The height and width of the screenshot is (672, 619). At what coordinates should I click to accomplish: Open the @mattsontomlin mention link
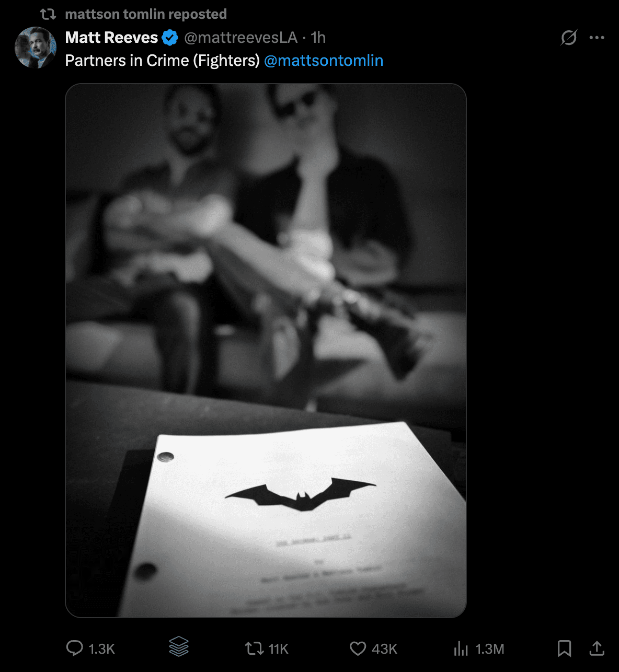pos(324,61)
